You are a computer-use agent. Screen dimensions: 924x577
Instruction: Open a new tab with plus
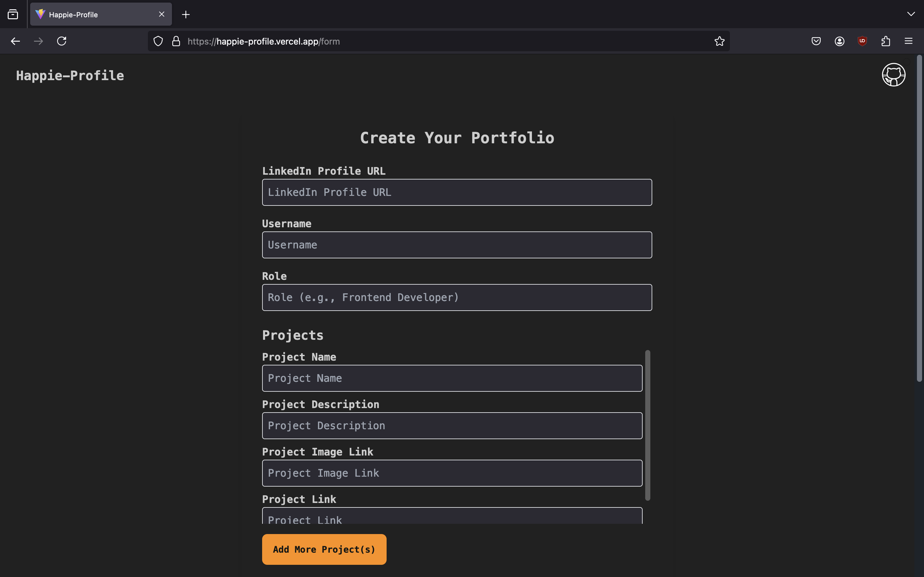coord(186,14)
